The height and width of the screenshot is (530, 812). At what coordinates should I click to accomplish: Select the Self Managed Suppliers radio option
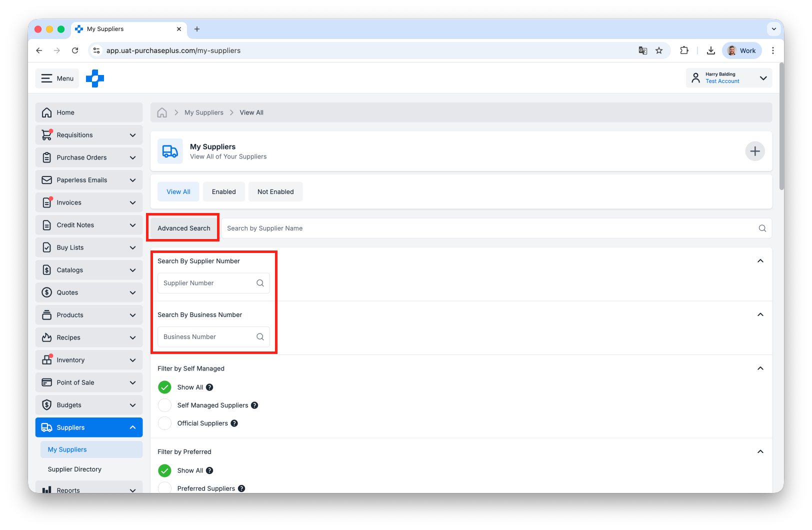point(165,405)
